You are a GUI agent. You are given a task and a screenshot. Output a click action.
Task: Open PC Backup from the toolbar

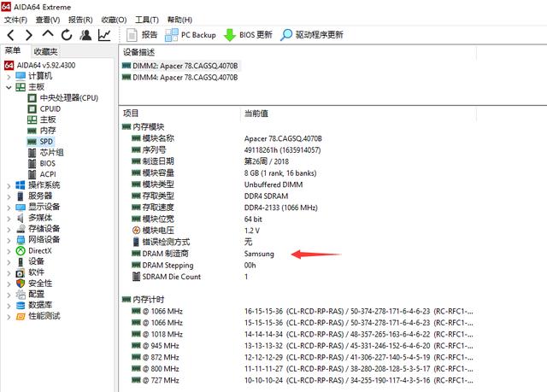(x=191, y=35)
